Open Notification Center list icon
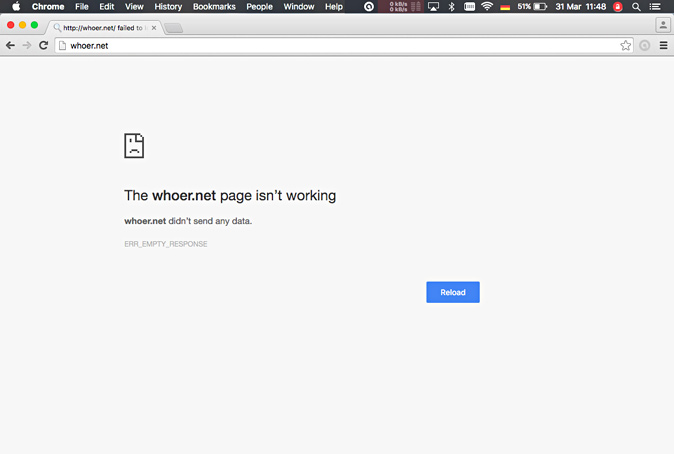Screen dimensions: 674x454 click(x=655, y=6)
